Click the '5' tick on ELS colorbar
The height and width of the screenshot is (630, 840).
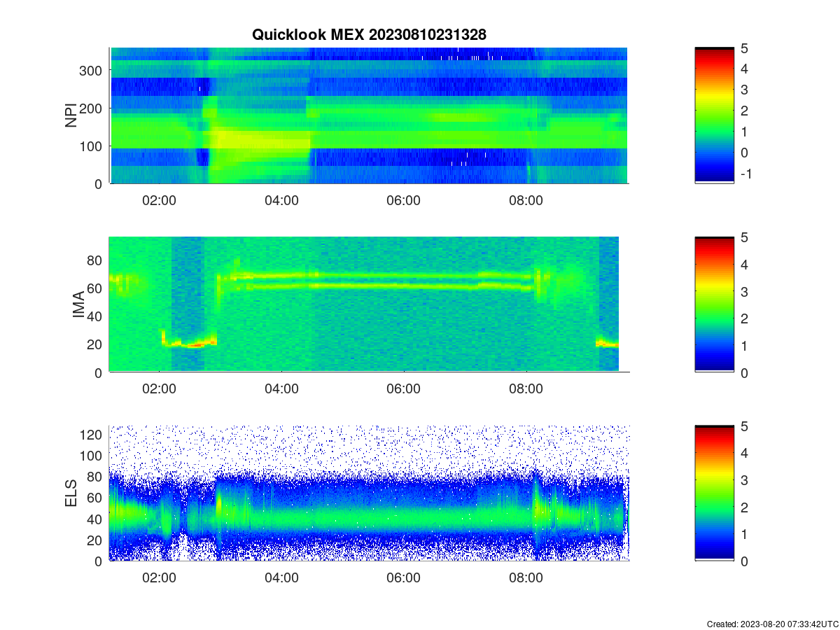click(744, 426)
